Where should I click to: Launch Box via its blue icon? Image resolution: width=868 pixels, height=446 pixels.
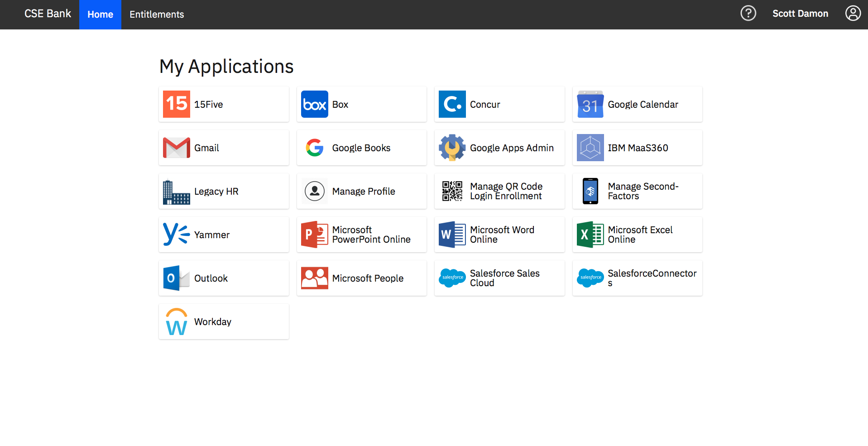tap(315, 104)
